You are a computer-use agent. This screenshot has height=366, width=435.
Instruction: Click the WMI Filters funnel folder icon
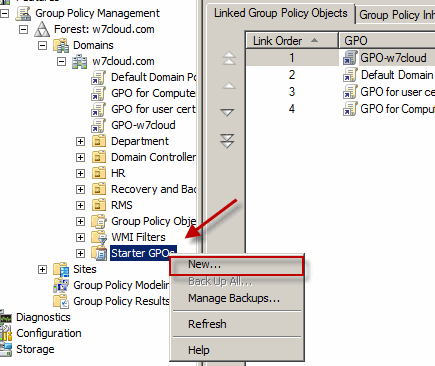pyautogui.click(x=99, y=237)
